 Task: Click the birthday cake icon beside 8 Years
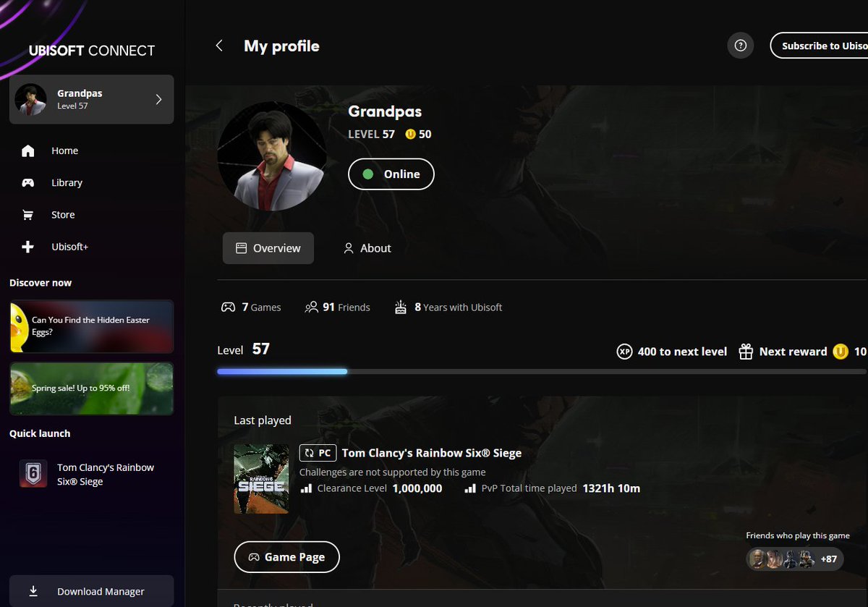click(401, 307)
